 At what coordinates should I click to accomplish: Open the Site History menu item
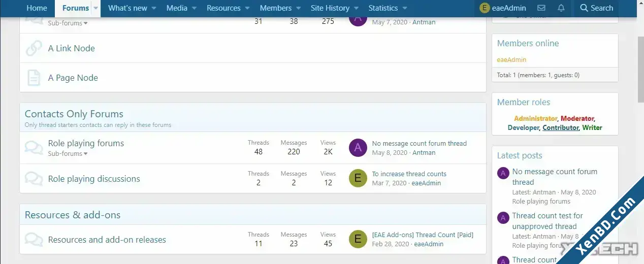point(330,8)
